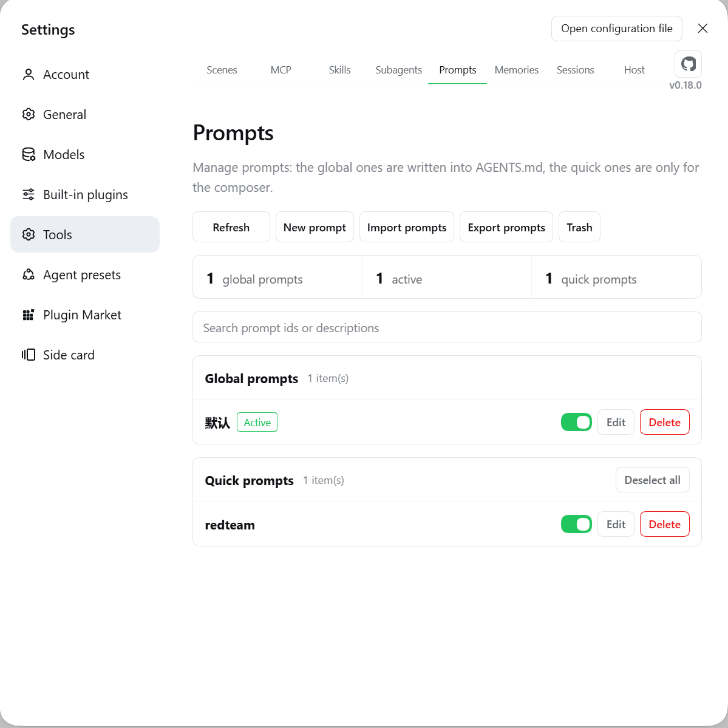Focus the Search prompt ids field
The height and width of the screenshot is (728, 728).
pyautogui.click(x=447, y=327)
